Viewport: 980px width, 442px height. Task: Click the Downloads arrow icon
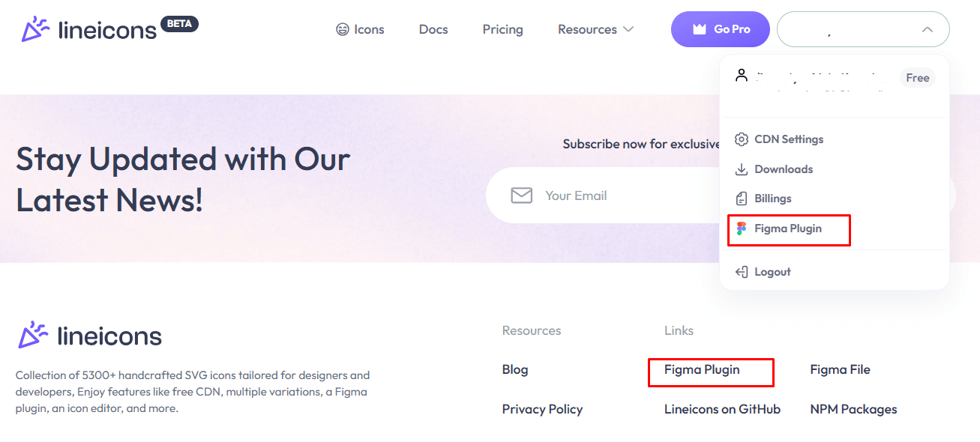742,169
